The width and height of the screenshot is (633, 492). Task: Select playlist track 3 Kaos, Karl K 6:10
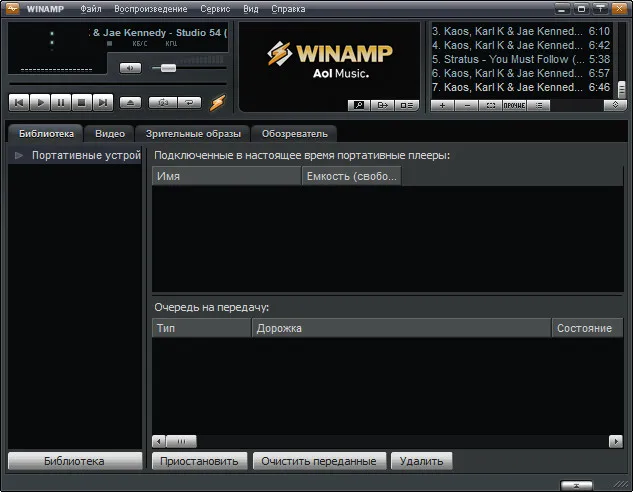point(521,31)
